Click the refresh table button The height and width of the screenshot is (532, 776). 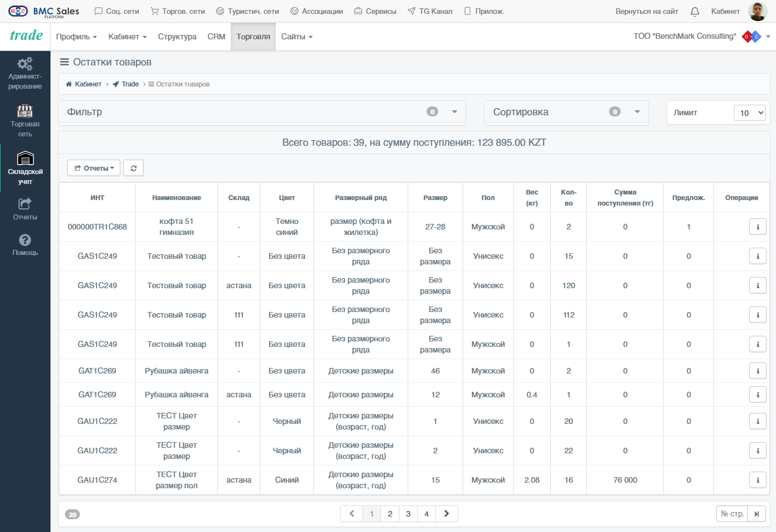[x=133, y=168]
